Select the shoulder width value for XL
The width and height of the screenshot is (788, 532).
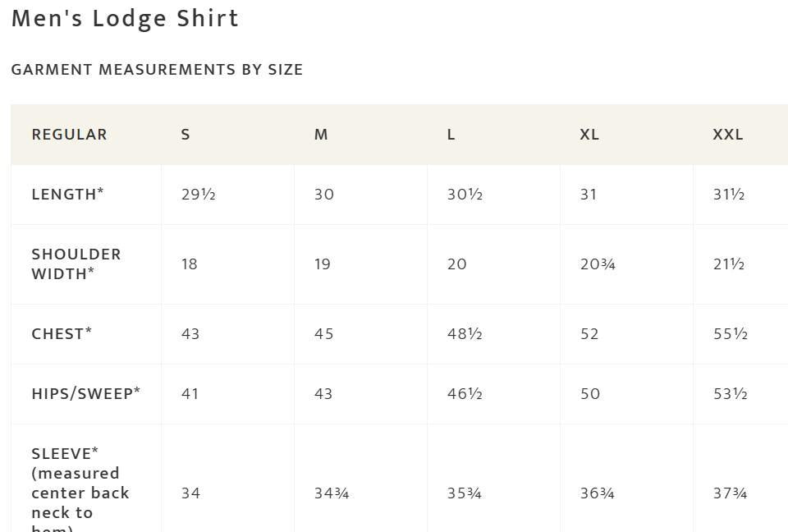tap(598, 264)
